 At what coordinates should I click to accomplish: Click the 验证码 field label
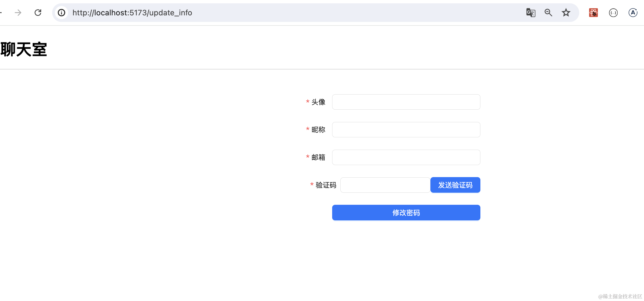pos(326,185)
